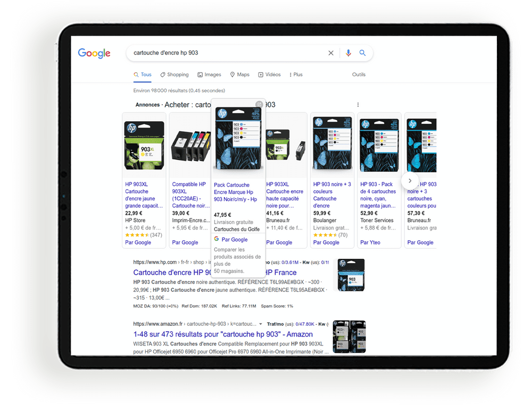The height and width of the screenshot is (405, 532).
Task: Click the Toner Services seller name
Action: 377,220
